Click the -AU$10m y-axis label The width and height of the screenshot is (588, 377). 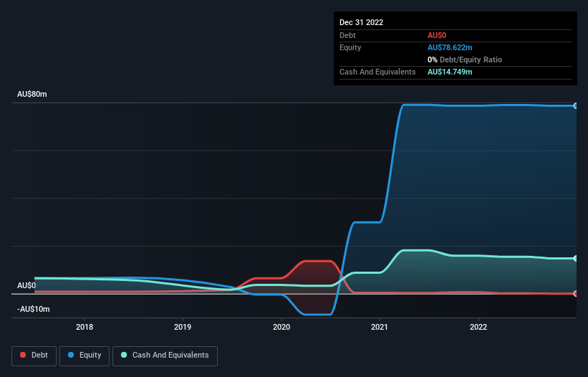point(34,309)
